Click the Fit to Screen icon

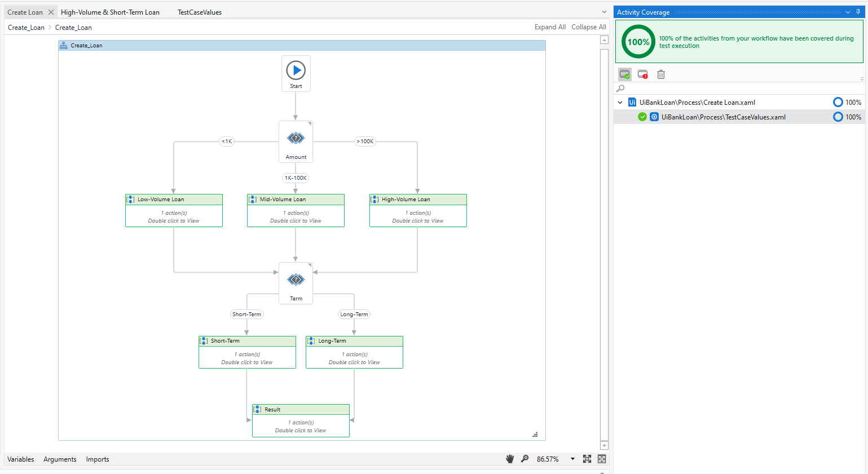[587, 459]
